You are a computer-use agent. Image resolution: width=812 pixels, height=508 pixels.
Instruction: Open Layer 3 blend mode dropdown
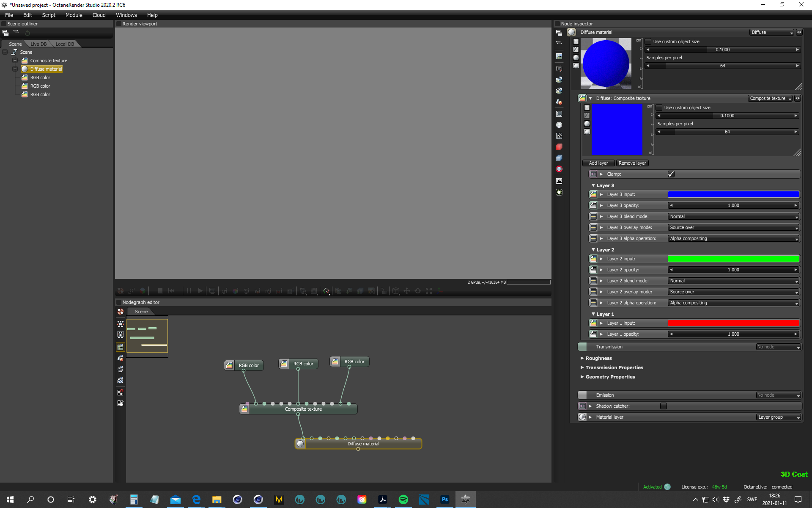733,216
